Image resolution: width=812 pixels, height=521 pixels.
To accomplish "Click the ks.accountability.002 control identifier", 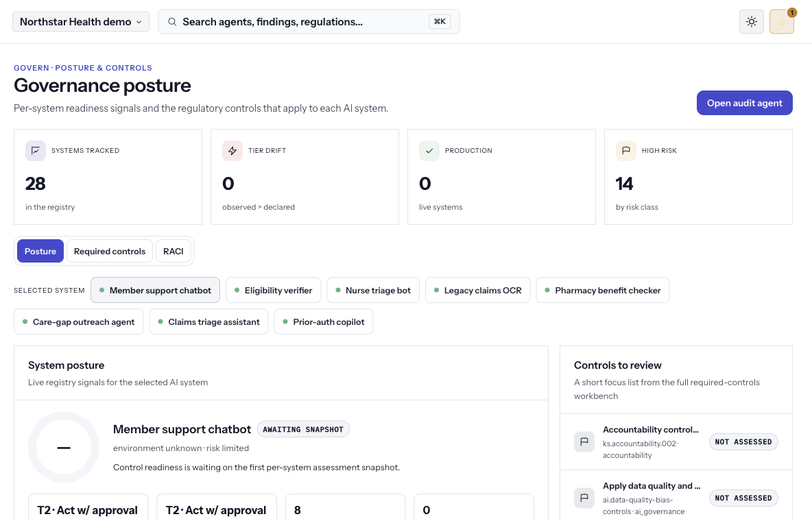I will click(640, 444).
